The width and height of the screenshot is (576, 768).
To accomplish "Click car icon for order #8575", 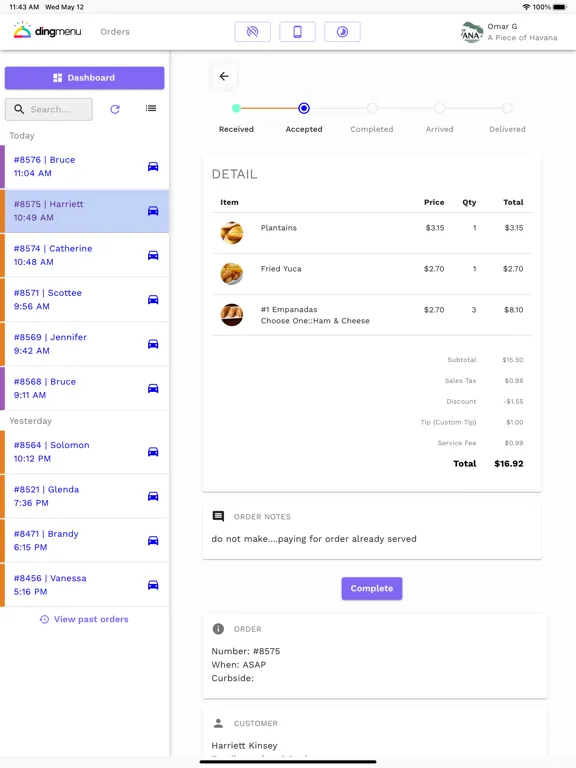I will [x=153, y=211].
